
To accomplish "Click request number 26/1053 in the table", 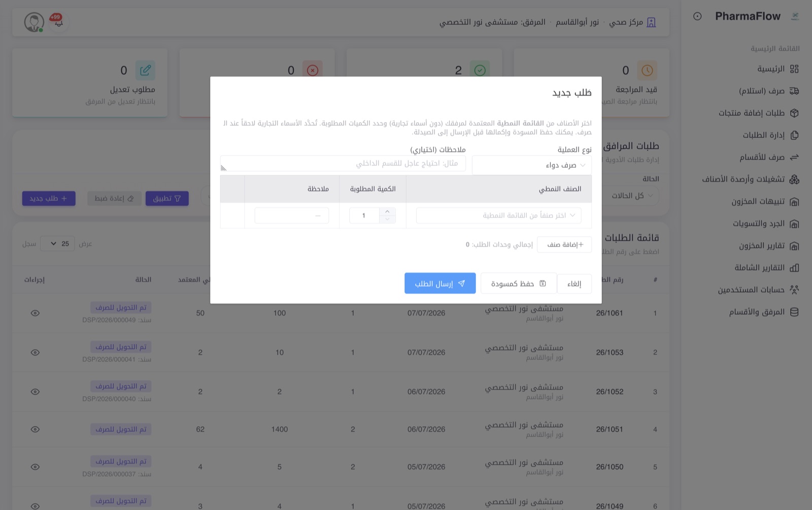I will pos(610,352).
